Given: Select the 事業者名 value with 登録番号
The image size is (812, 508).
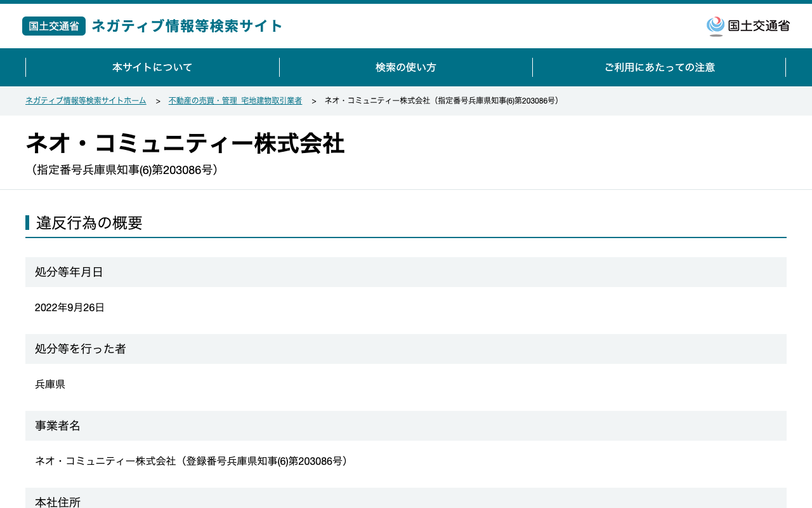Looking at the screenshot, I should tap(193, 462).
